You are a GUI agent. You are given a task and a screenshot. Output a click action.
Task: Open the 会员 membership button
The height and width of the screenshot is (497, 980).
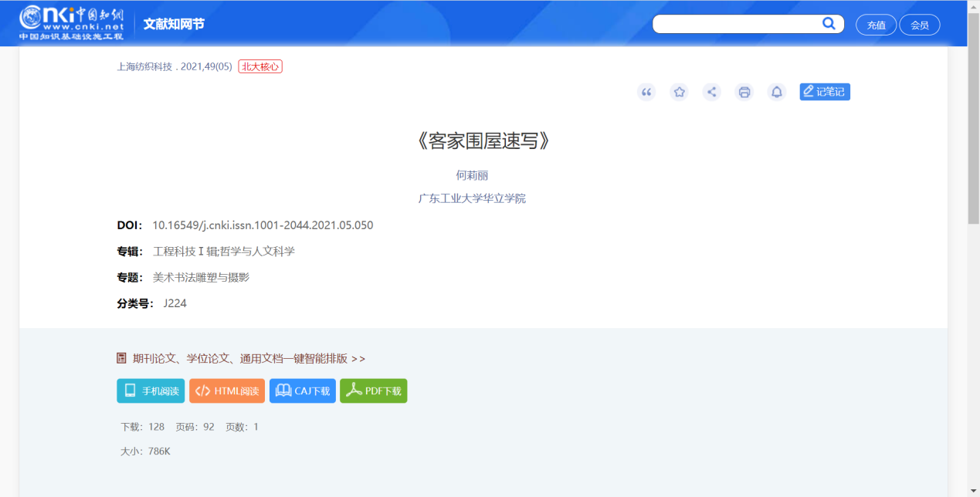tap(919, 25)
